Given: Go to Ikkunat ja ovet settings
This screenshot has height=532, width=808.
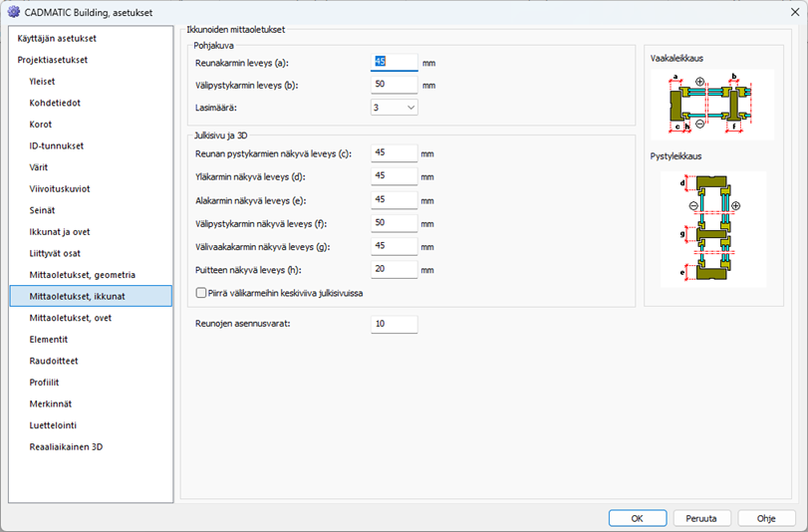Looking at the screenshot, I should click(60, 232).
